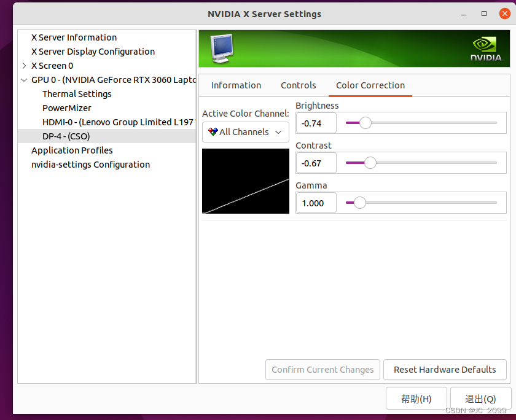Click the Brightness label
This screenshot has width=516, height=420.
(x=317, y=106)
